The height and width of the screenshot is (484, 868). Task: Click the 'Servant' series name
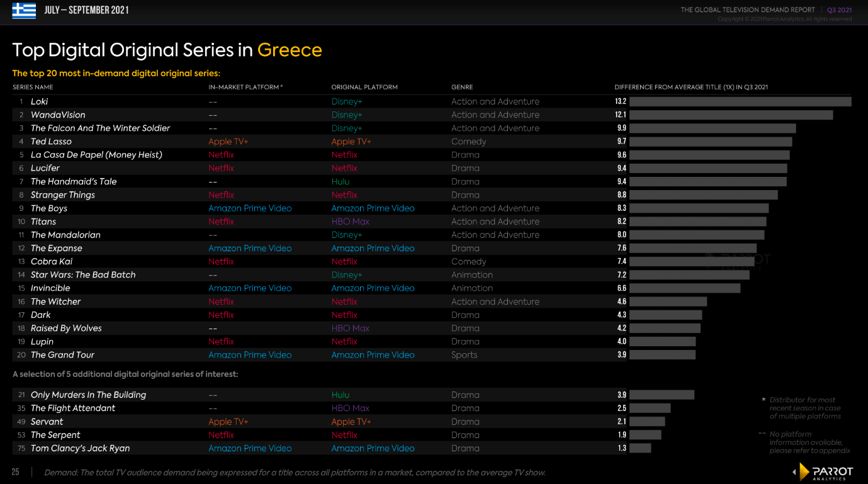pos(47,422)
